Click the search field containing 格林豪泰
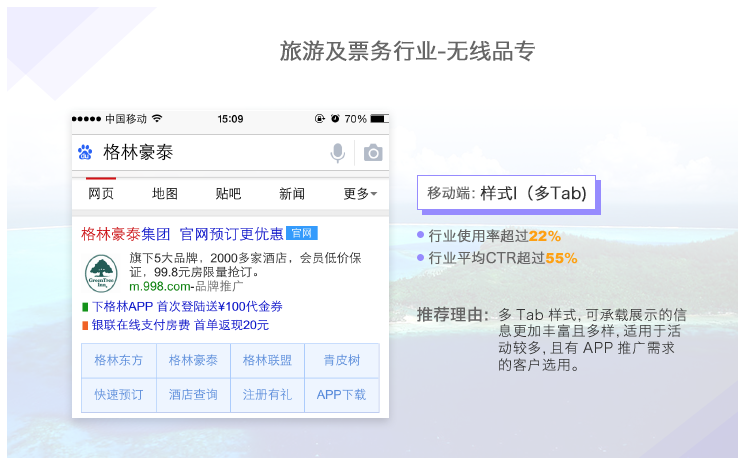Screen dimensions: 745x465 click(x=200, y=152)
